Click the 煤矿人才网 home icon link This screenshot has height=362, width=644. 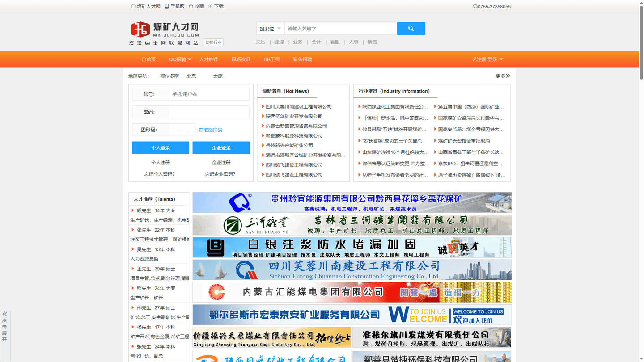click(x=145, y=6)
